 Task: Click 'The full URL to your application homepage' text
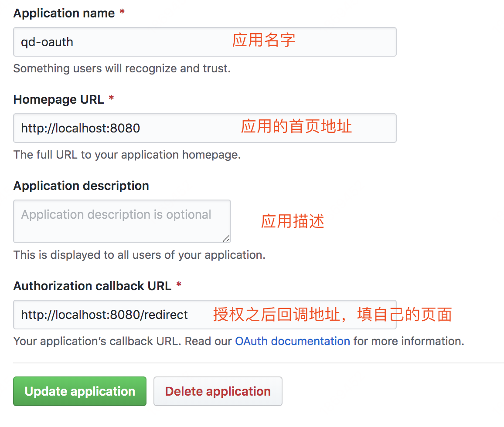tap(127, 155)
